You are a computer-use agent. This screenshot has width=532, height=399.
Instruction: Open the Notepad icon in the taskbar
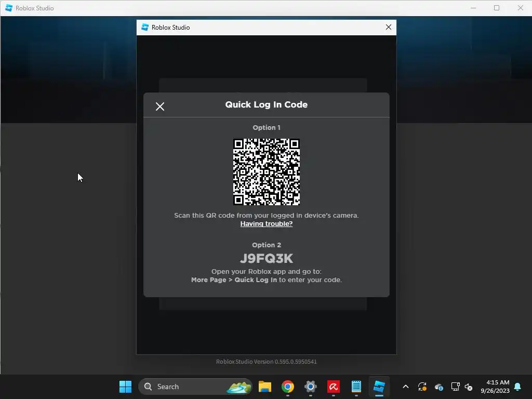pyautogui.click(x=356, y=387)
